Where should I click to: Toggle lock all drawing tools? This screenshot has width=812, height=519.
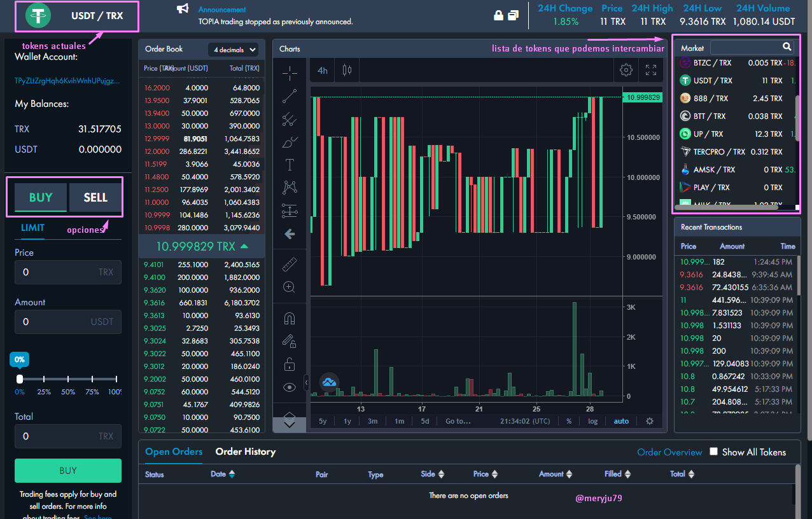click(x=290, y=364)
